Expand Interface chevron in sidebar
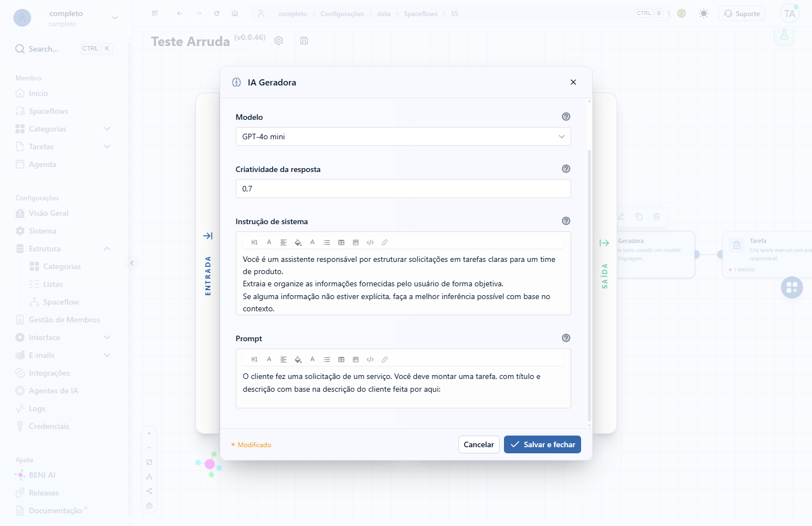 pyautogui.click(x=107, y=337)
